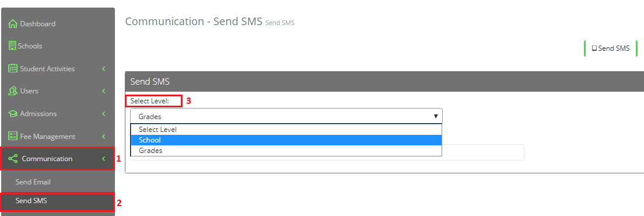Click the Communication share icon
The height and width of the screenshot is (216, 644).
pyautogui.click(x=13, y=159)
